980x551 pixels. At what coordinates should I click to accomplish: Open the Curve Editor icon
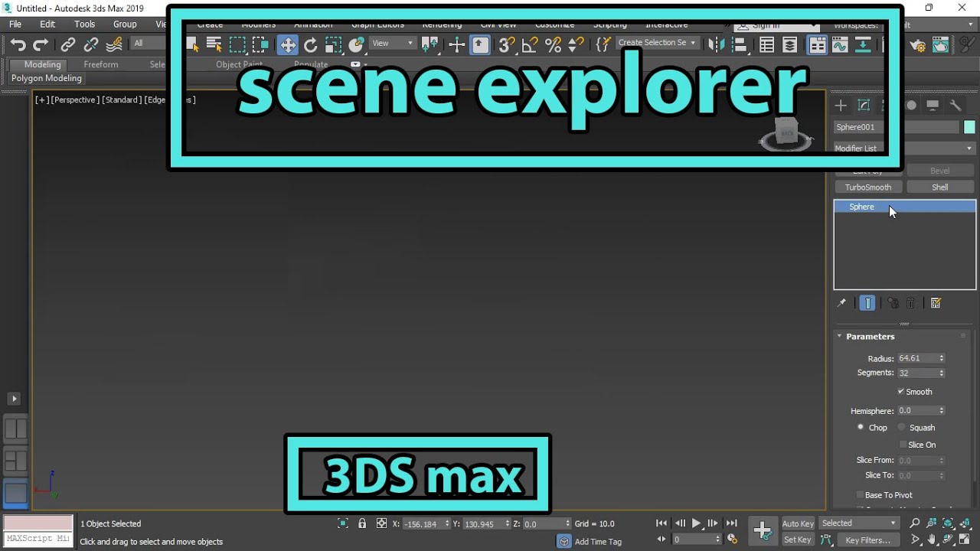pos(840,45)
